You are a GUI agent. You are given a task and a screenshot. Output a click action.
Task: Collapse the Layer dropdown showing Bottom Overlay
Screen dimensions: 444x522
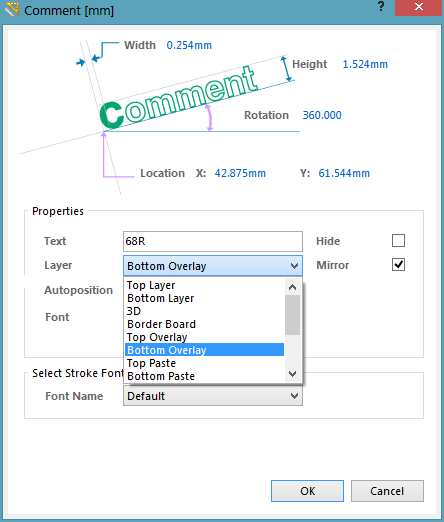click(x=213, y=266)
